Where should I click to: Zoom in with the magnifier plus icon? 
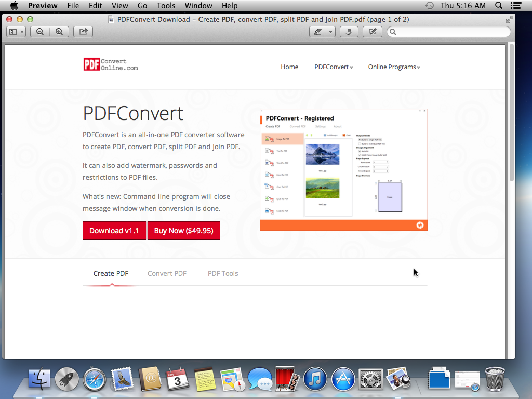point(59,32)
